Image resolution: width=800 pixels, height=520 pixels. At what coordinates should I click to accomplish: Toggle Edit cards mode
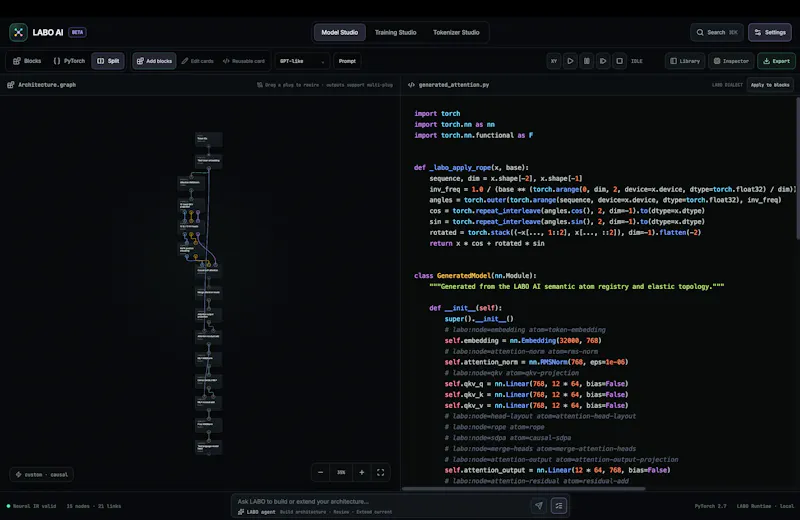pyautogui.click(x=197, y=61)
